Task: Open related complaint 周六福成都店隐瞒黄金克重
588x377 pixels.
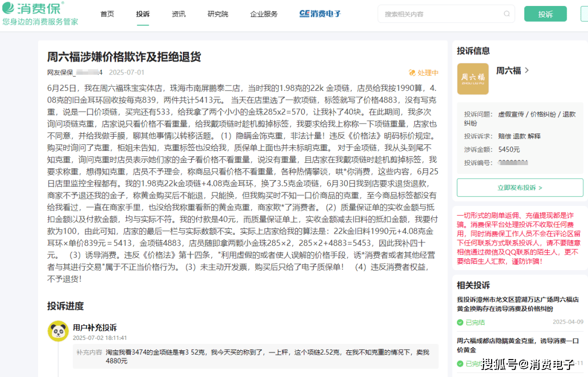Action: click(518, 345)
